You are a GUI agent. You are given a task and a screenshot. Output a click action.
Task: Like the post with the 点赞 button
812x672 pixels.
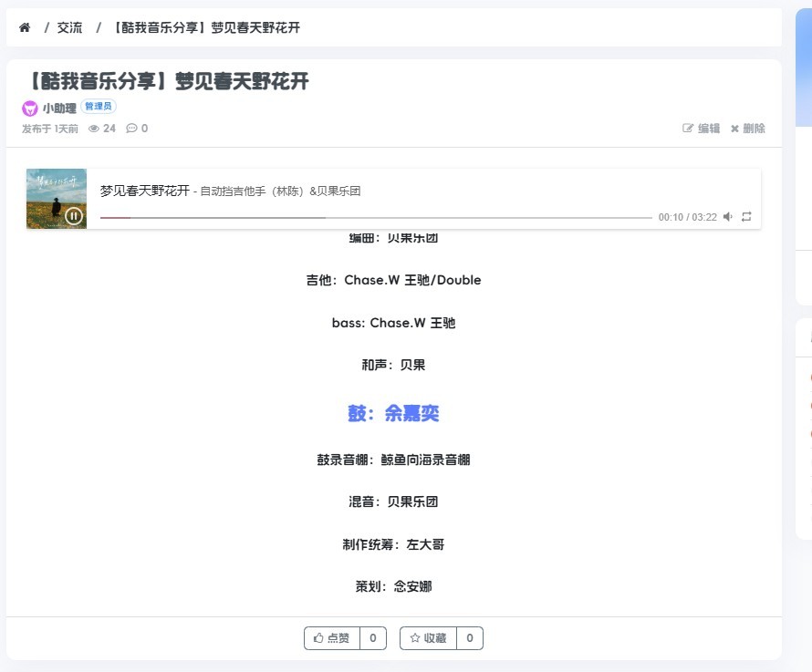click(x=331, y=638)
